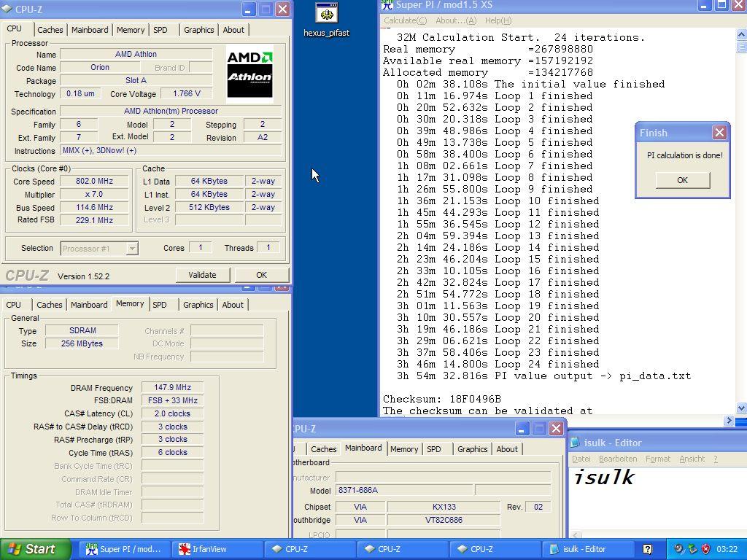Click first system tray icon
Screen dimensions: 747x560
pyautogui.click(x=678, y=549)
